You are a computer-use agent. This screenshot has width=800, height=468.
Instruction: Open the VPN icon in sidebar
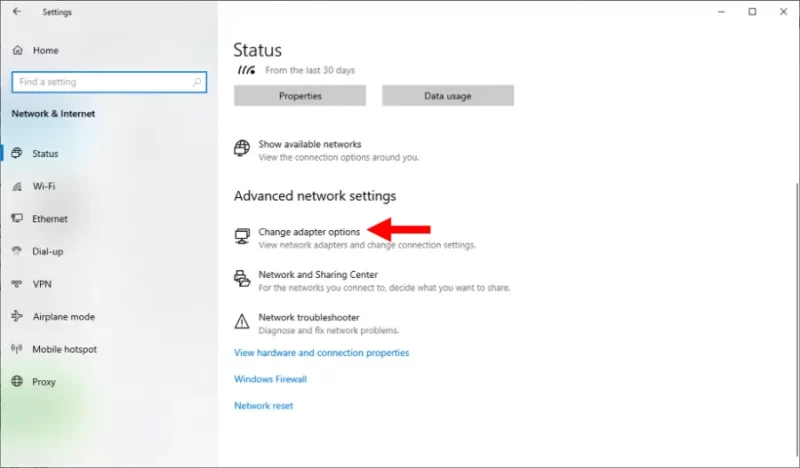17,284
